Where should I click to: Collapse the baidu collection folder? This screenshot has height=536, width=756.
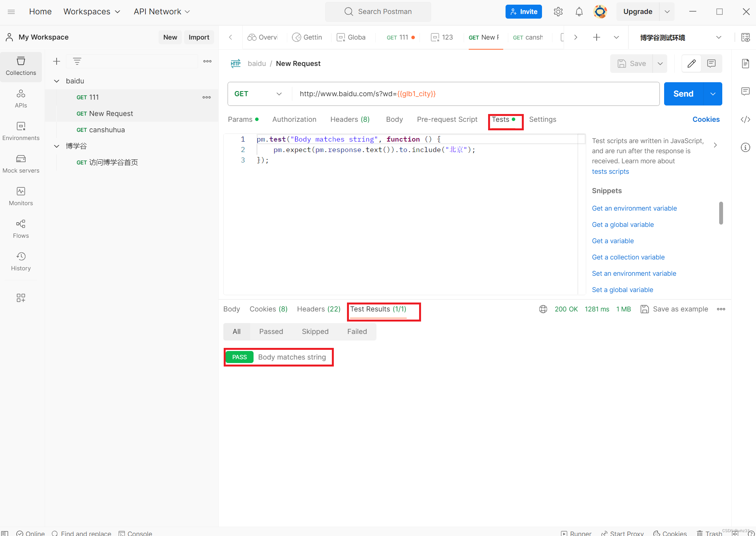(57, 81)
